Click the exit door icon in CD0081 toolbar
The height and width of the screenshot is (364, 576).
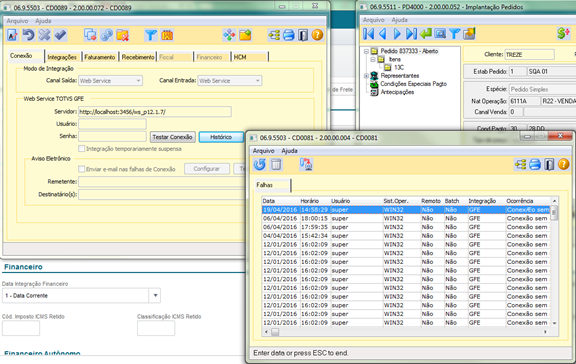549,165
